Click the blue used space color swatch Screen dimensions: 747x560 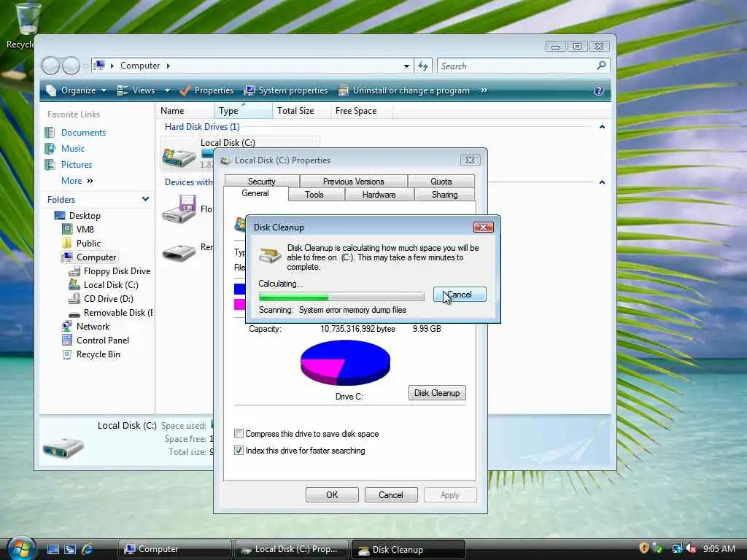(x=239, y=289)
